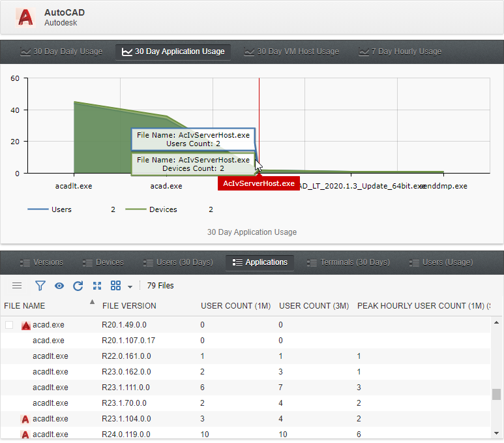Image resolution: width=504 pixels, height=443 pixels.
Task: Click the acad.exe chart axis label
Action: coord(166,187)
